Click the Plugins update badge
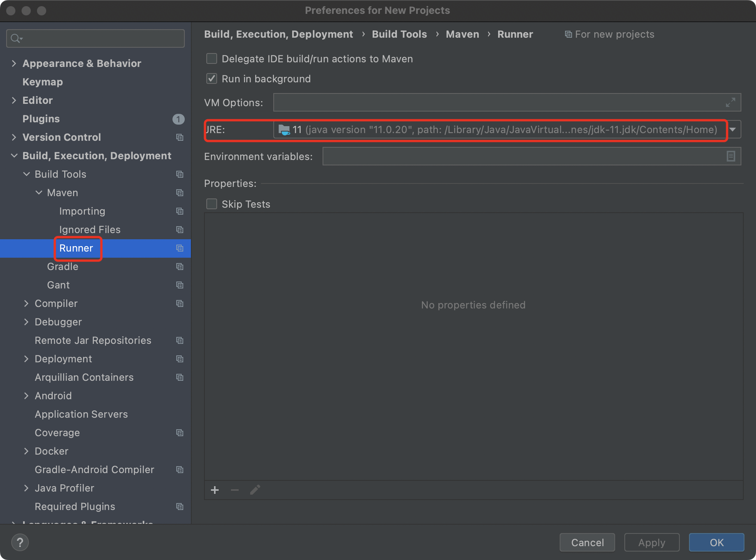 [178, 119]
